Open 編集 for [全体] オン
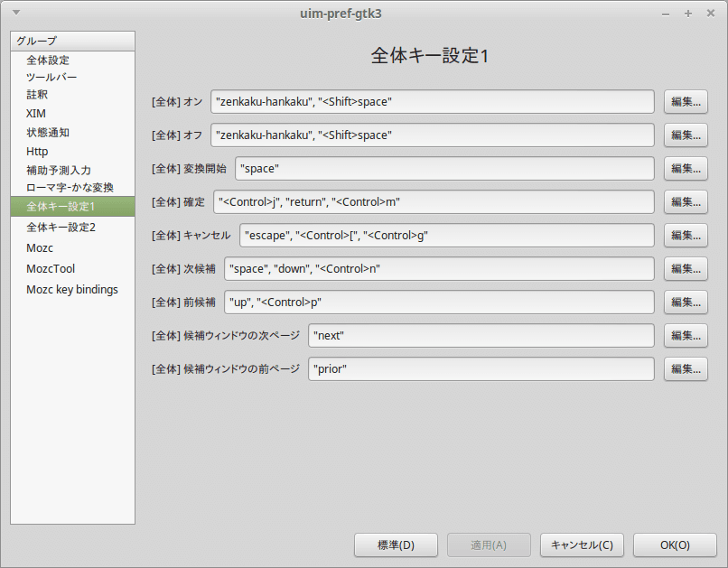This screenshot has width=728, height=568. point(686,102)
